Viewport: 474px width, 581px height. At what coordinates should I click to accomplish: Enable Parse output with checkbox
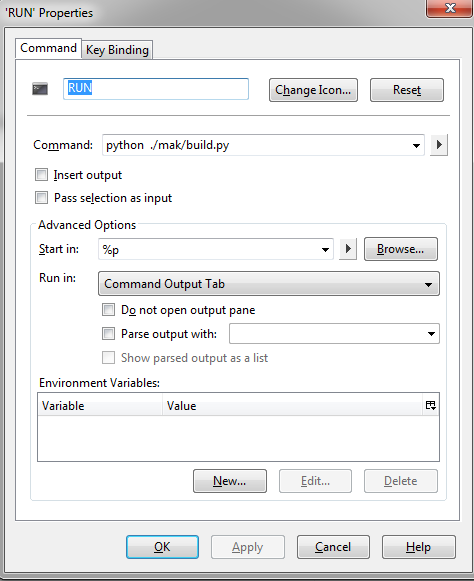[108, 333]
